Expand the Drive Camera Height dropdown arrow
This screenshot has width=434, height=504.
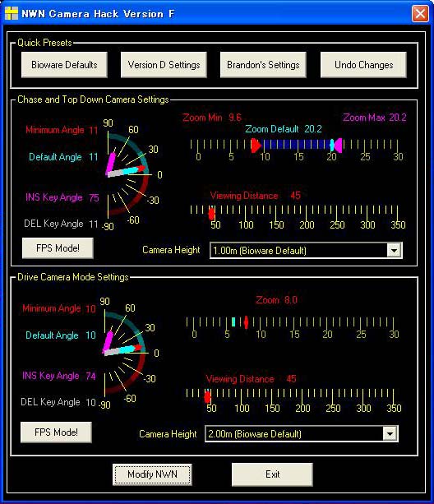tap(390, 434)
